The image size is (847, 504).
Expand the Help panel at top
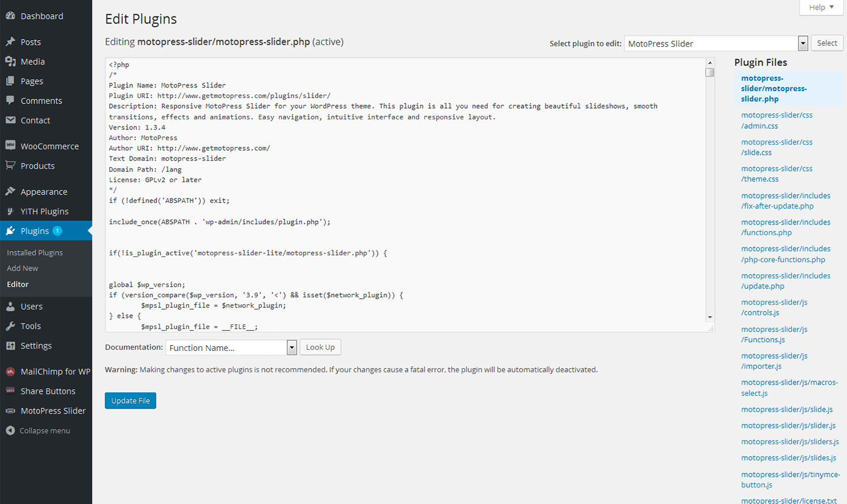[x=821, y=7]
